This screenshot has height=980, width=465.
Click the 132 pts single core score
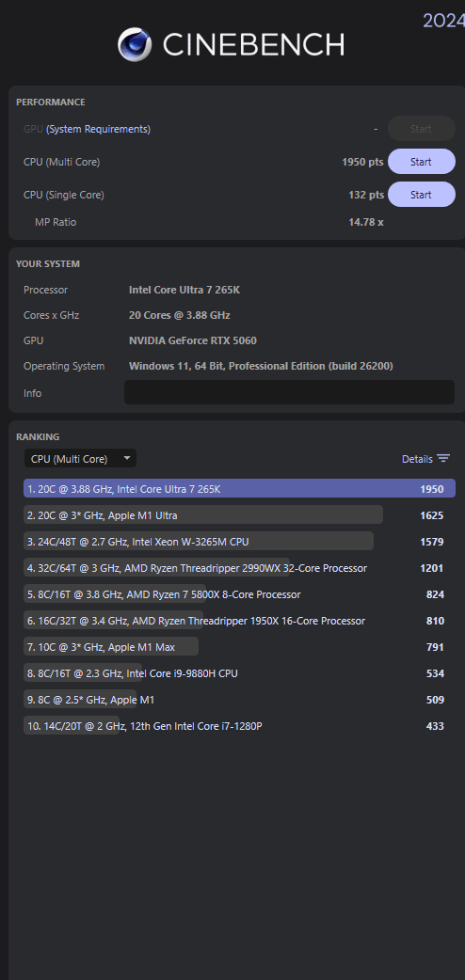tap(366, 195)
